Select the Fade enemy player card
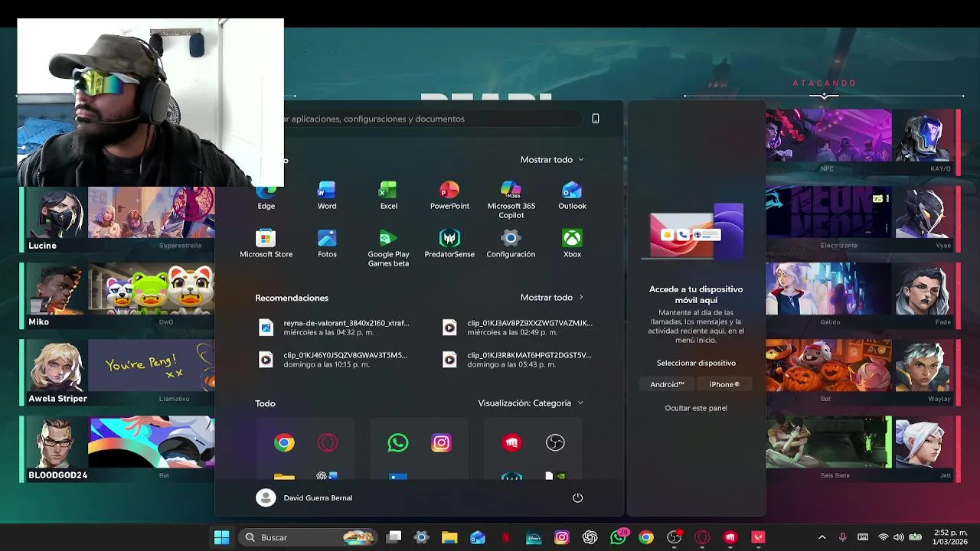The image size is (980, 551). pos(863,295)
